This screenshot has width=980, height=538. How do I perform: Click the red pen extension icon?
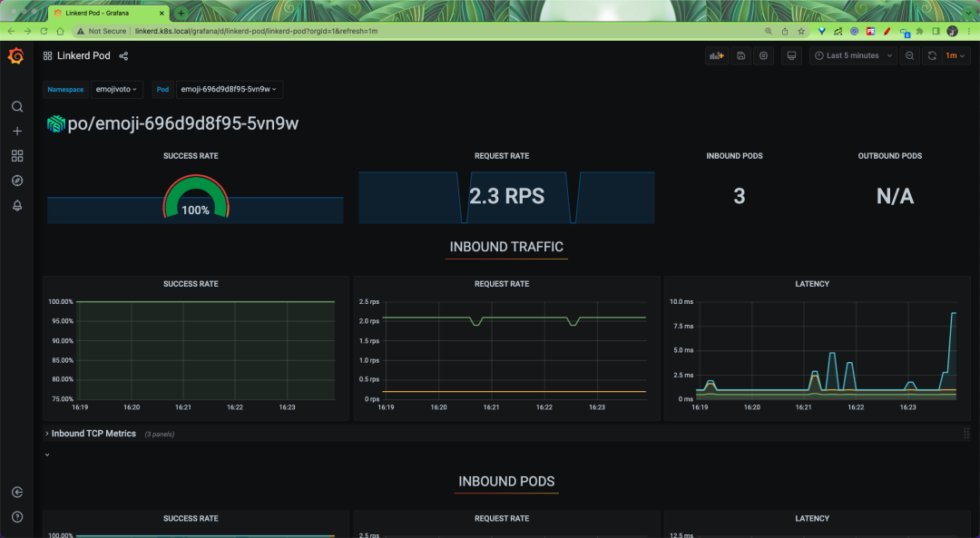[887, 31]
